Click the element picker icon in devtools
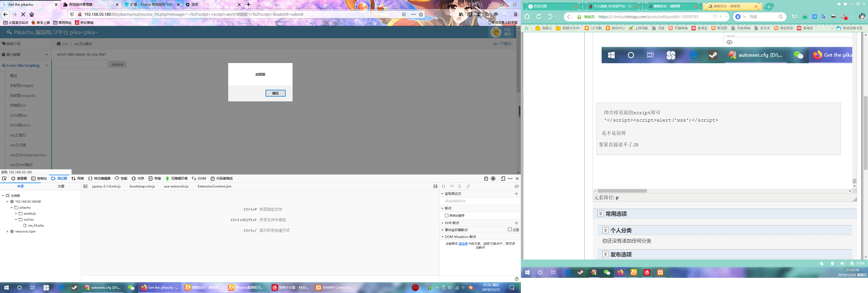Screen dimensions: 868x293 pyautogui.click(x=4, y=178)
